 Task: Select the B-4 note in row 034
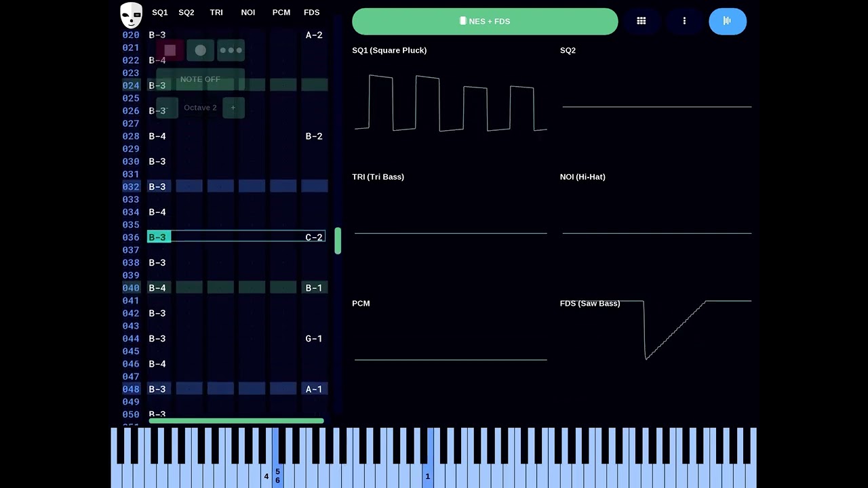tap(157, 212)
